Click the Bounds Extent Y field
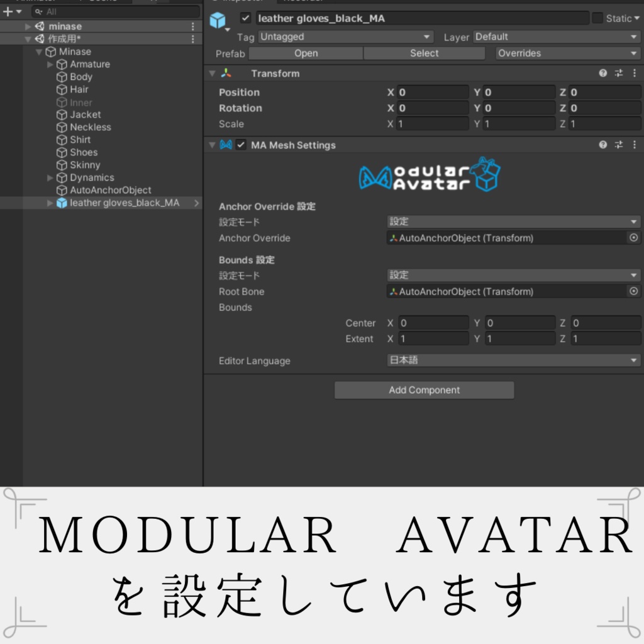644x644 pixels. point(520,339)
